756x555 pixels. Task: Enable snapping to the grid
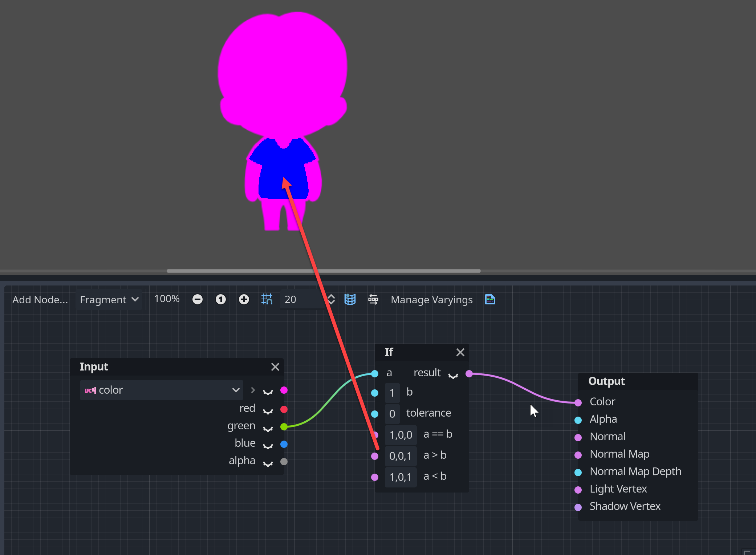267,299
